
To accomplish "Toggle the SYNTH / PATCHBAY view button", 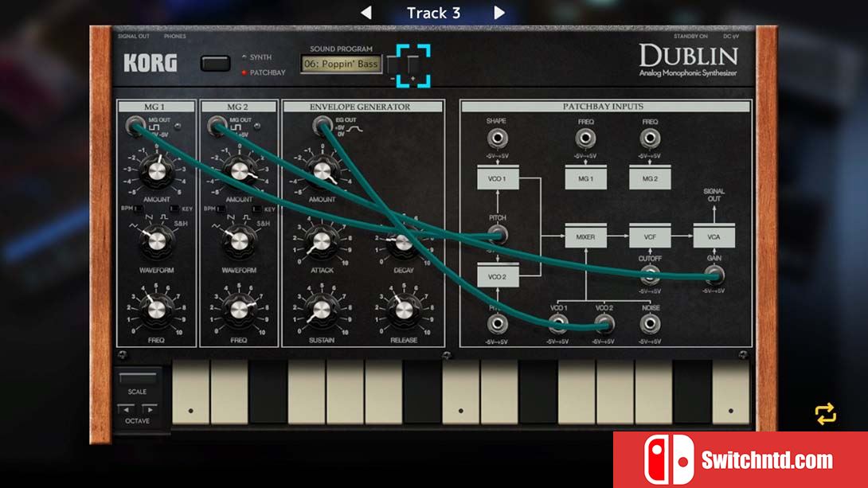I will tap(215, 64).
